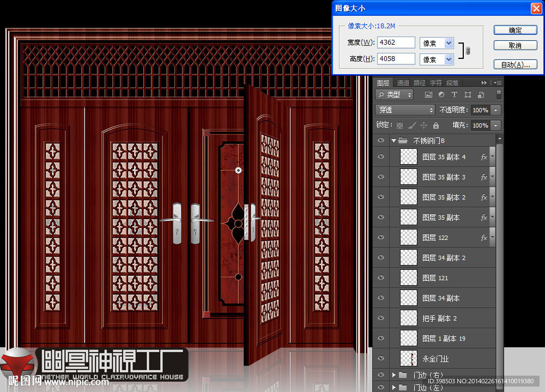The width and height of the screenshot is (545, 392).
Task: Open the 填充 fill slider arrow
Action: click(496, 125)
